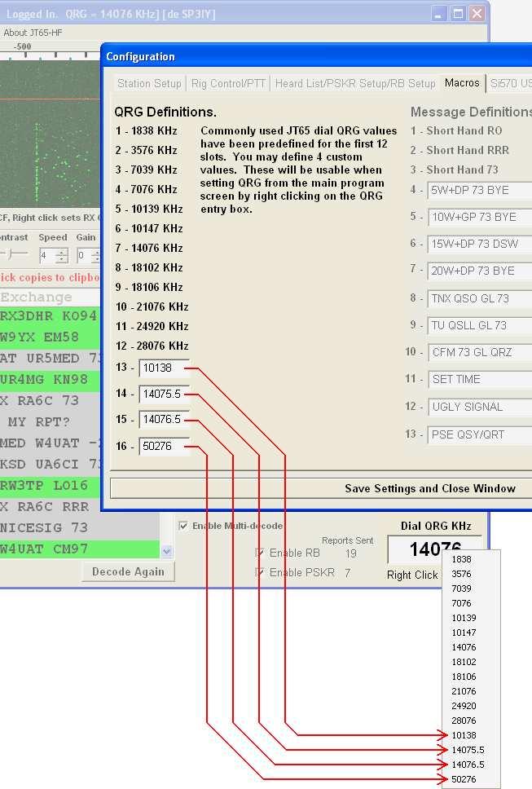Screen dimensions: 532x789
Task: Toggle the Enable RB checkbox
Action: click(260, 553)
